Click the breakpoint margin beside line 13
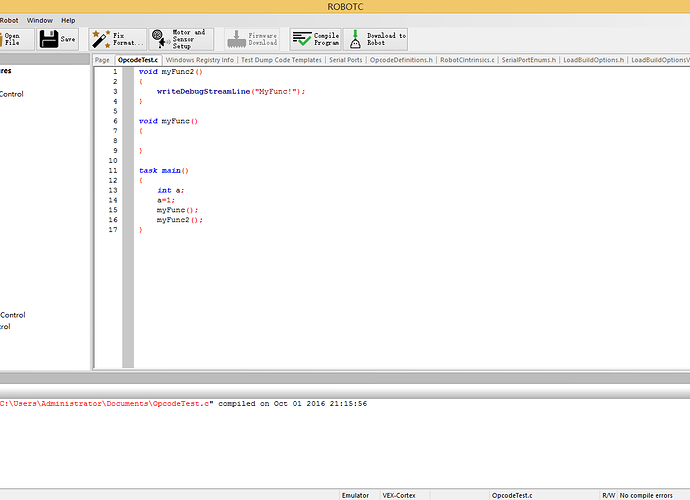 tap(128, 191)
